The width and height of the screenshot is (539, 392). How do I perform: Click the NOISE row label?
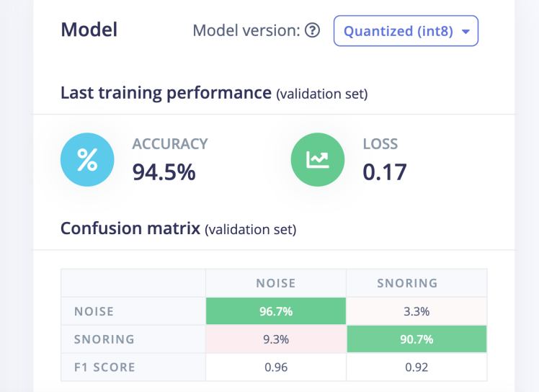tap(94, 311)
